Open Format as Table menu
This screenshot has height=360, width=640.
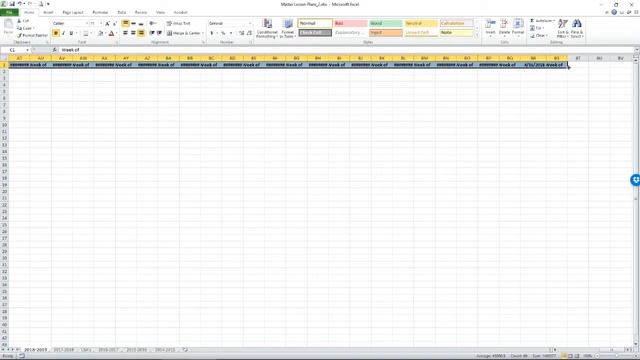coord(288,28)
